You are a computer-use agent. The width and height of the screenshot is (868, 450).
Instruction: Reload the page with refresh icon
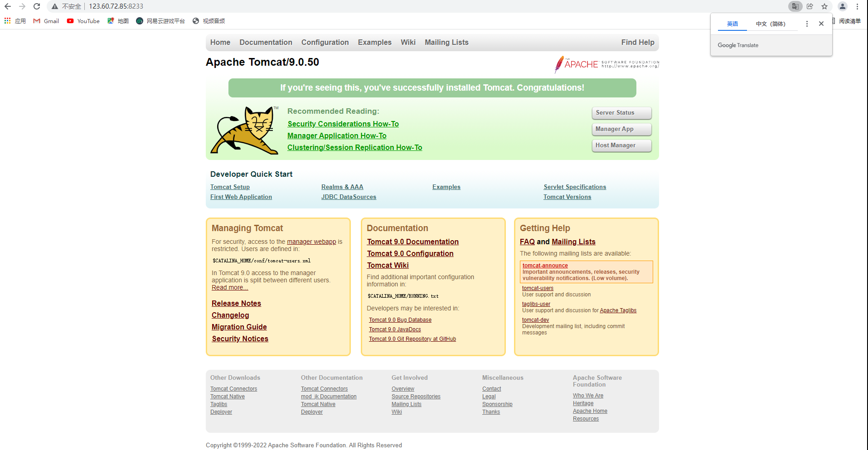click(37, 6)
